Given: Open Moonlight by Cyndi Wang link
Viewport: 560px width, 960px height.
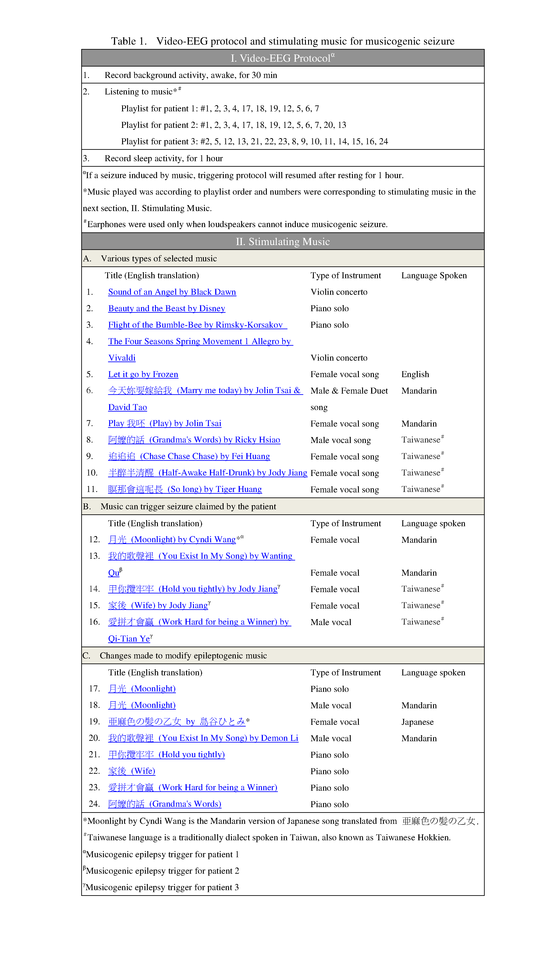Looking at the screenshot, I should point(172,539).
